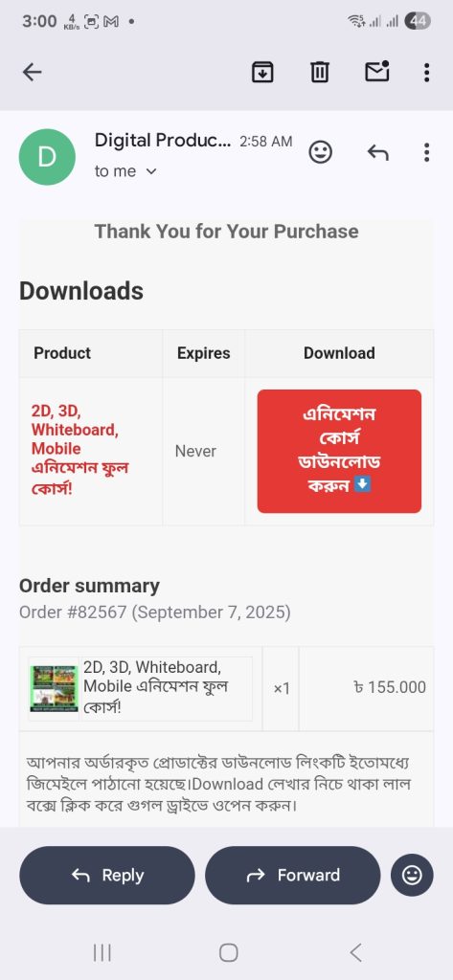This screenshot has width=453, height=980.
Task: Tap the system back chevron in navigation bar
Action: coord(355,952)
